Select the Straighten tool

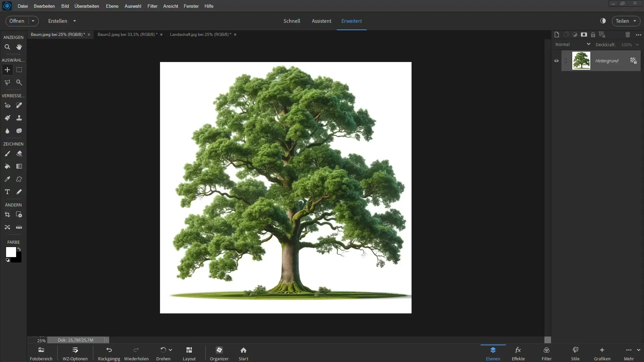(x=19, y=227)
